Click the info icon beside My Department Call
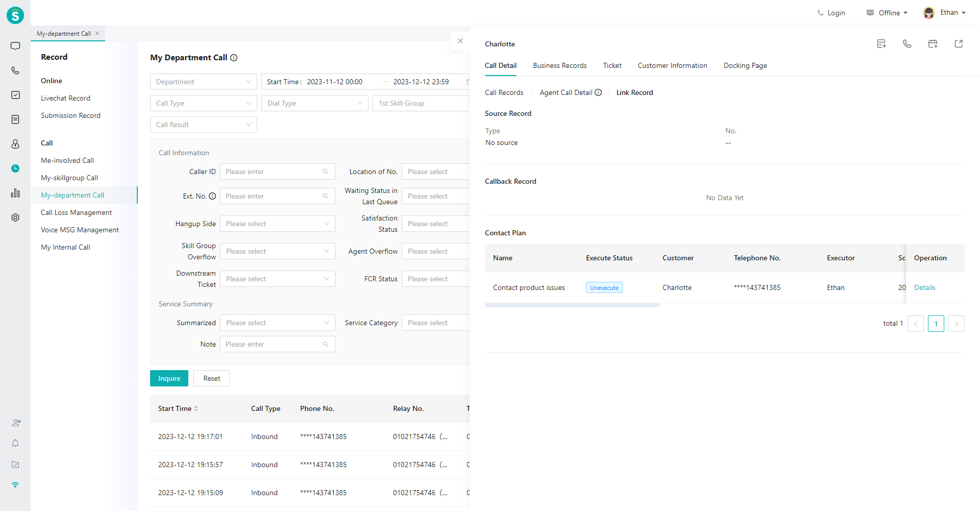 coord(234,58)
